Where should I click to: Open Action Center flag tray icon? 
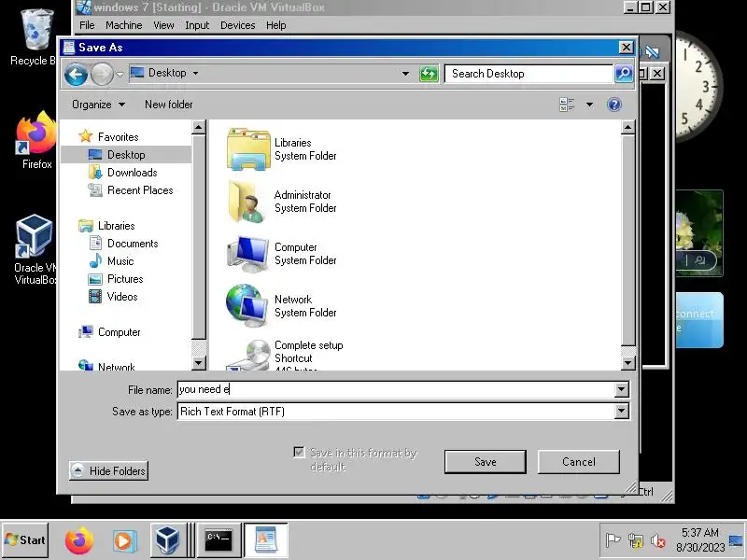(x=613, y=540)
